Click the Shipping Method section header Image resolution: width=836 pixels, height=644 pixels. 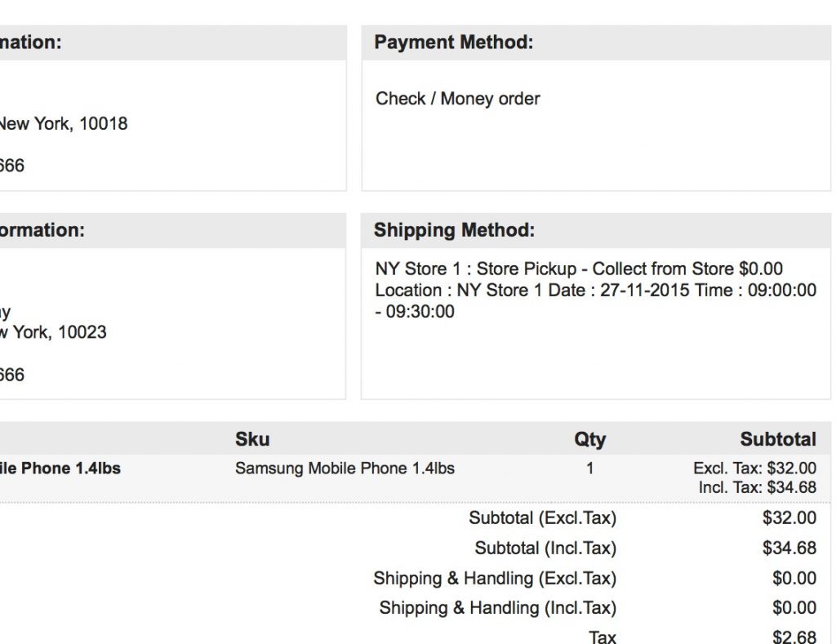point(454,230)
